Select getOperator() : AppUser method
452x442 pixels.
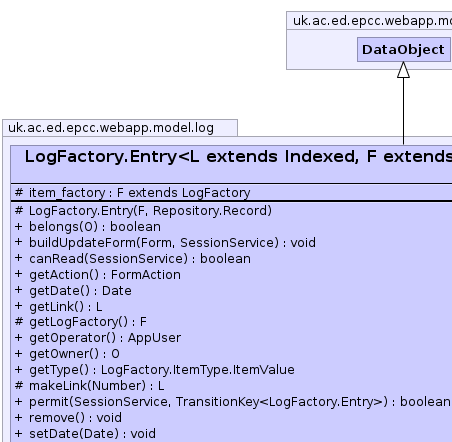(98, 338)
